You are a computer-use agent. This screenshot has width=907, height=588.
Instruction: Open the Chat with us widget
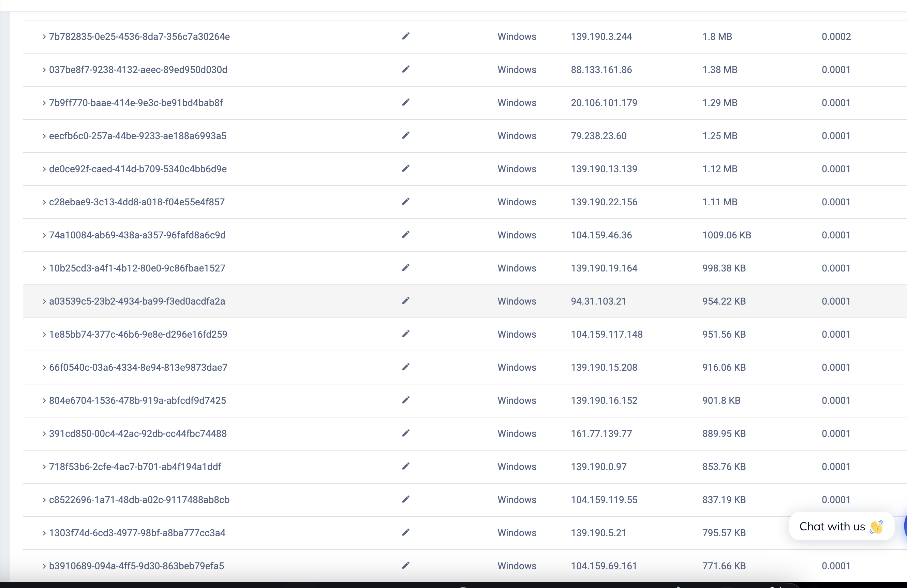coord(841,526)
